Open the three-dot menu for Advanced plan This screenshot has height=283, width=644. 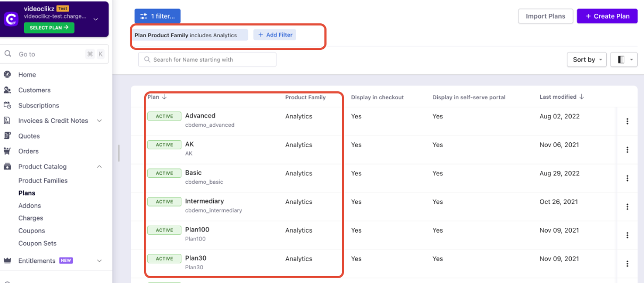[x=627, y=121]
